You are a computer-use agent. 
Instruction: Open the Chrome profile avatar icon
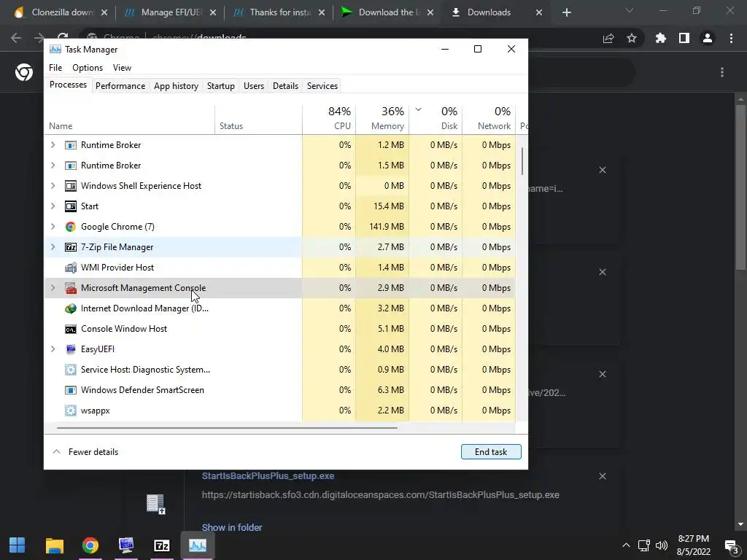click(708, 38)
